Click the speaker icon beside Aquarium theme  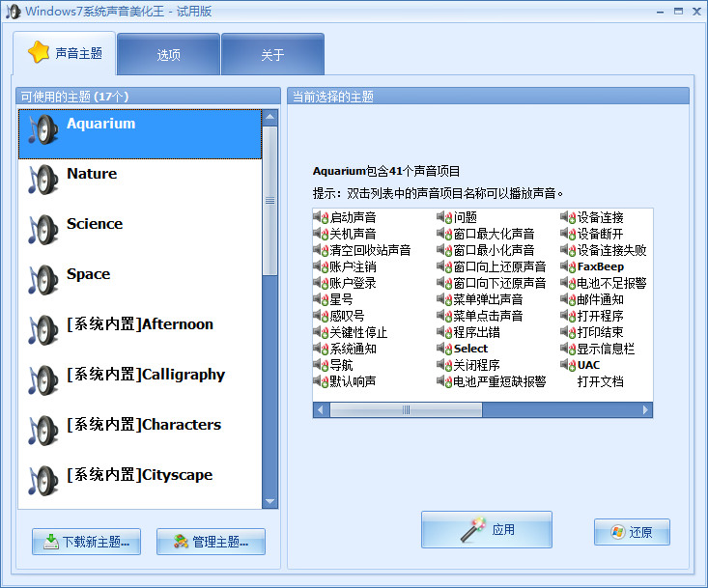click(x=43, y=130)
